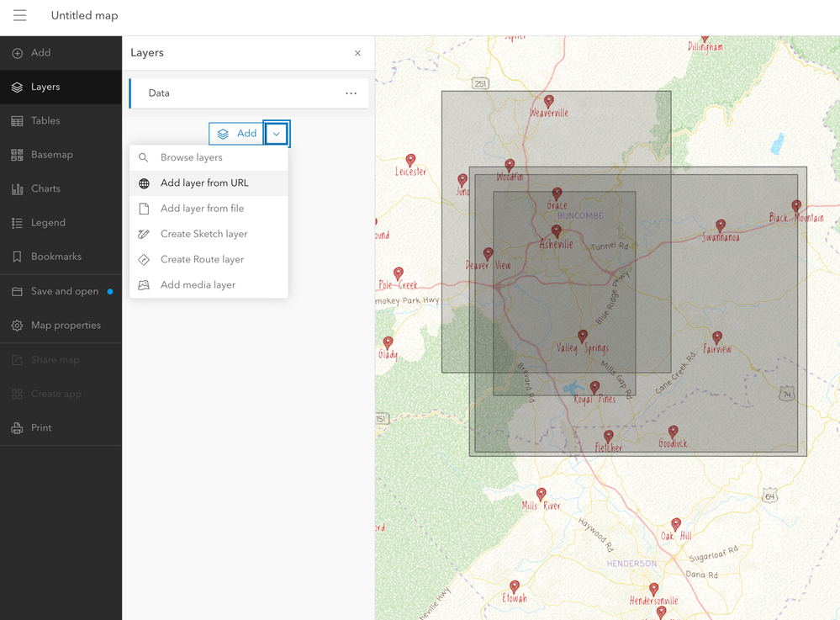The height and width of the screenshot is (620, 840).
Task: Click the Charts sidebar icon
Action: point(17,189)
